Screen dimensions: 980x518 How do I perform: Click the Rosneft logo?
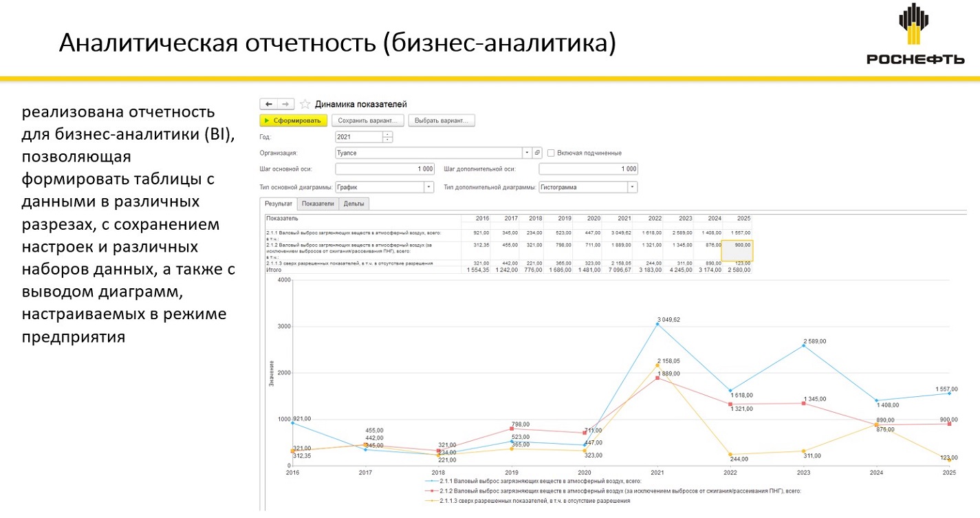pos(915,34)
